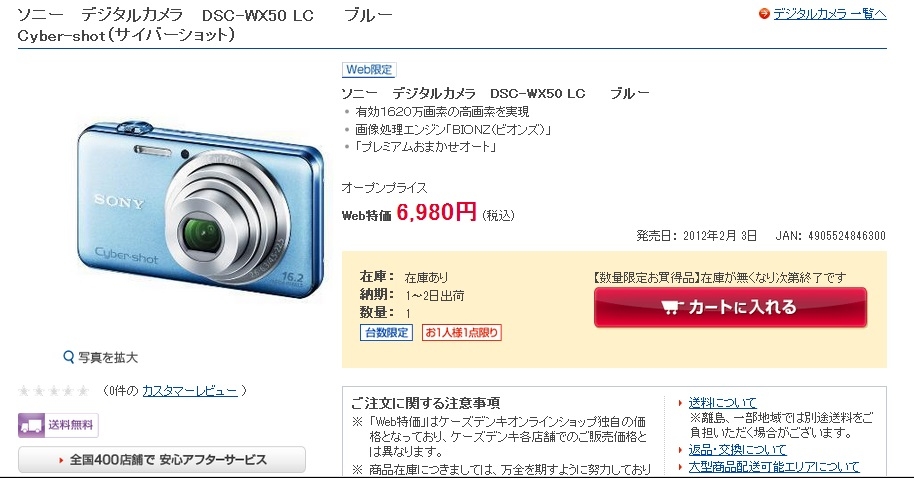Click the orange arrow icon beside デジタルカメラ一覧へ

pyautogui.click(x=764, y=13)
